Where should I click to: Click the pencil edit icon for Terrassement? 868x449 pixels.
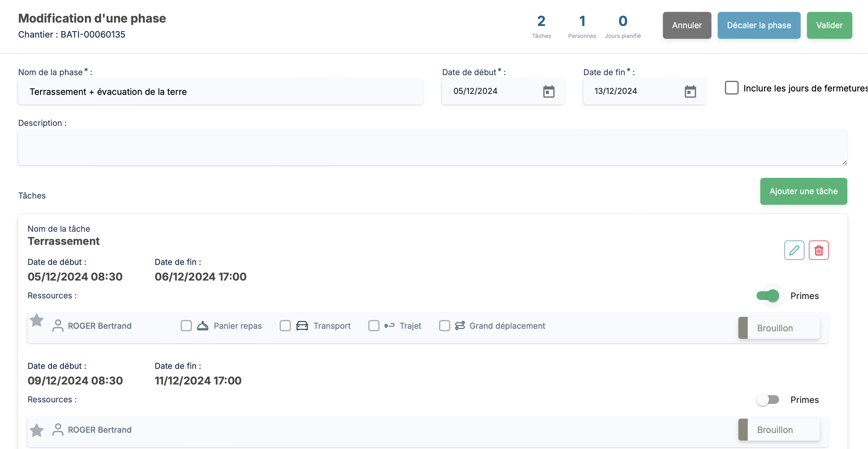[794, 250]
